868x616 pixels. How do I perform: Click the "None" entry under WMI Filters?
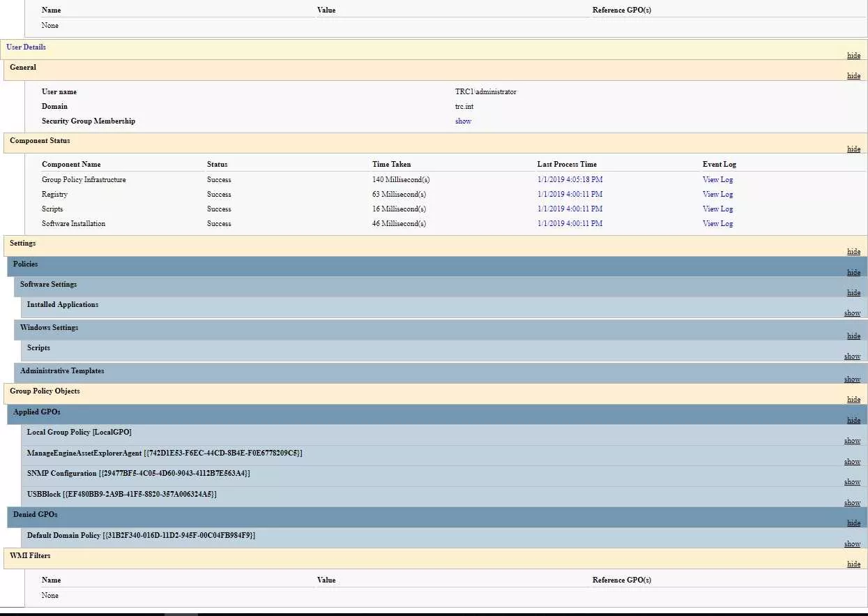coord(50,596)
